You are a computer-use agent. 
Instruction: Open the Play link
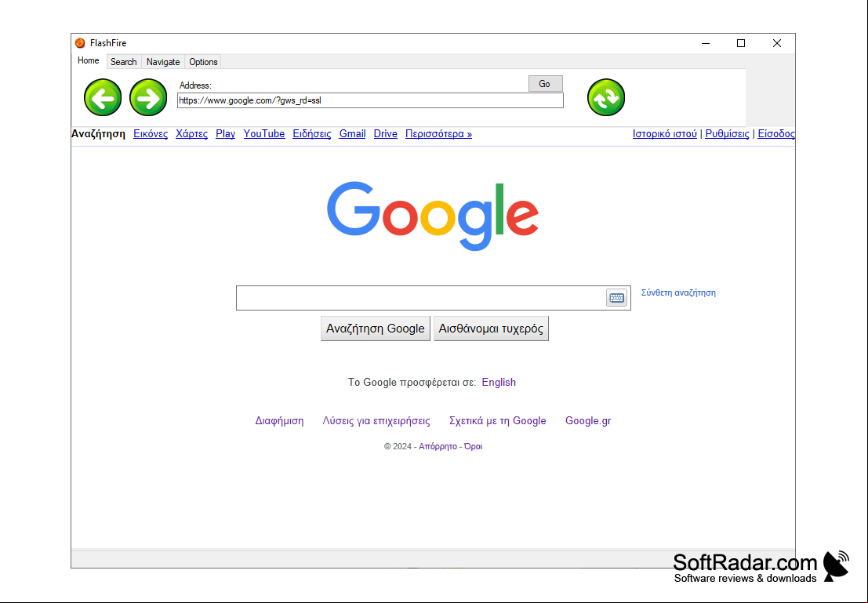coord(225,134)
